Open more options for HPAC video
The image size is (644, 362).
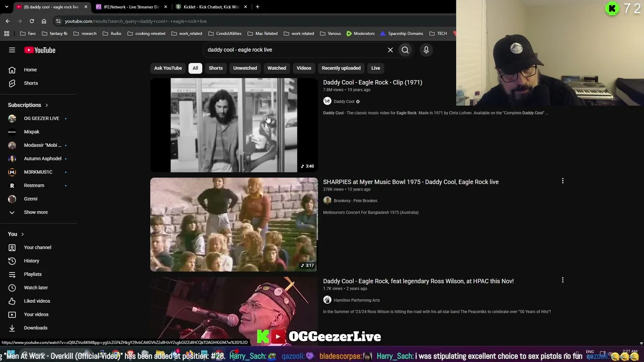[562, 280]
